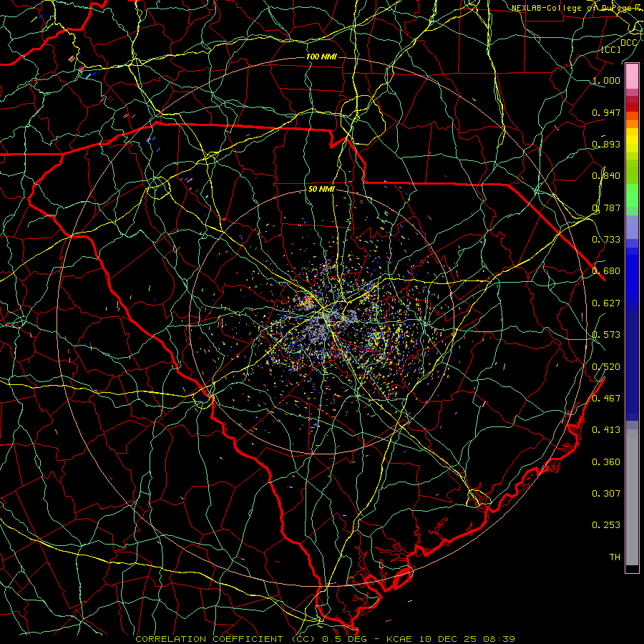Select the 0.680 legend value
Viewport: 644px width, 644px height.
[x=606, y=270]
